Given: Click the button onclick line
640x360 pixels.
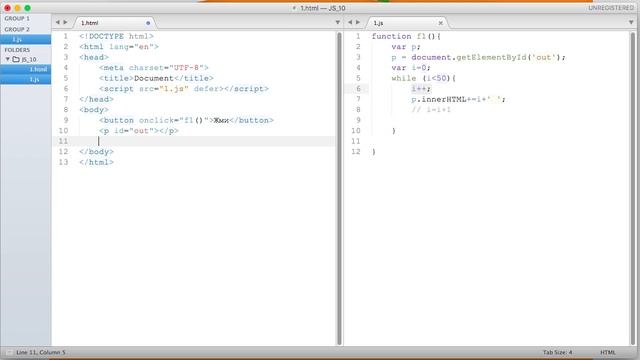Looking at the screenshot, I should (186, 120).
